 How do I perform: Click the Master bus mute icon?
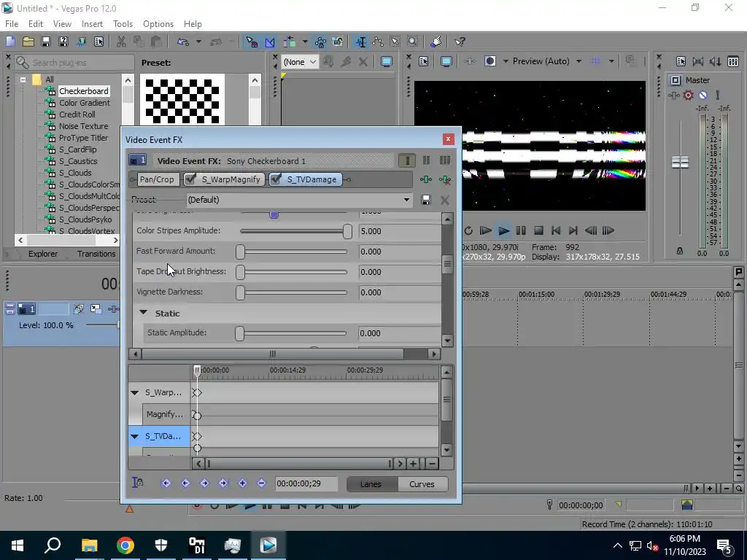pos(703,96)
